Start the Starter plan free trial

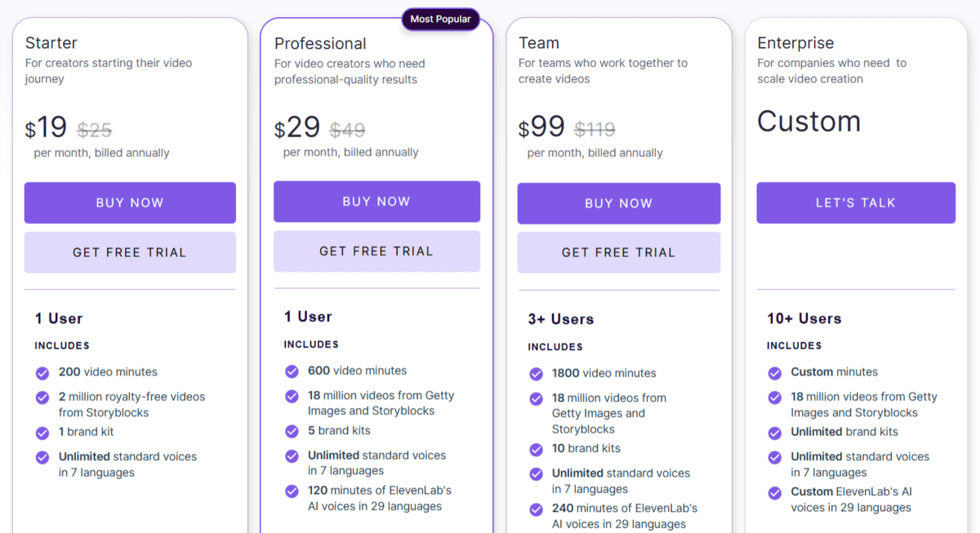click(130, 252)
